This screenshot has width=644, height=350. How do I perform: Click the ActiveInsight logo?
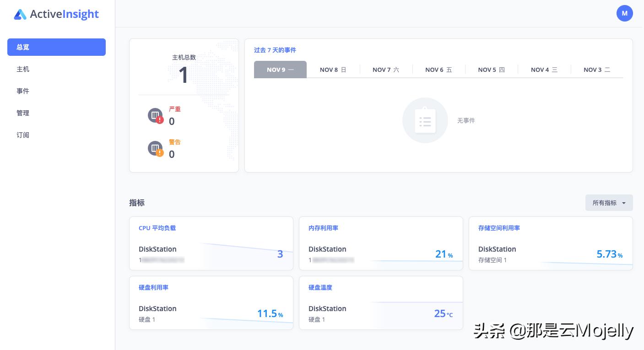pyautogui.click(x=56, y=14)
